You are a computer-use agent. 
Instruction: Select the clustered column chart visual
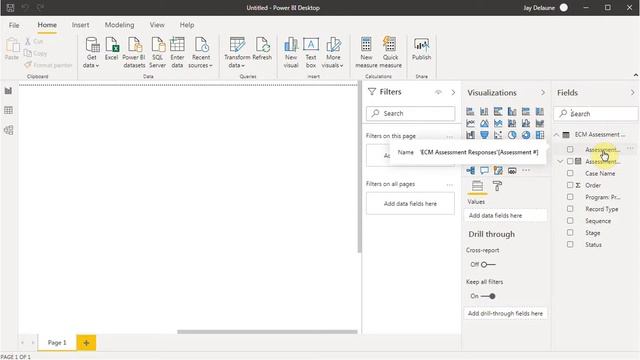pyautogui.click(x=512, y=111)
